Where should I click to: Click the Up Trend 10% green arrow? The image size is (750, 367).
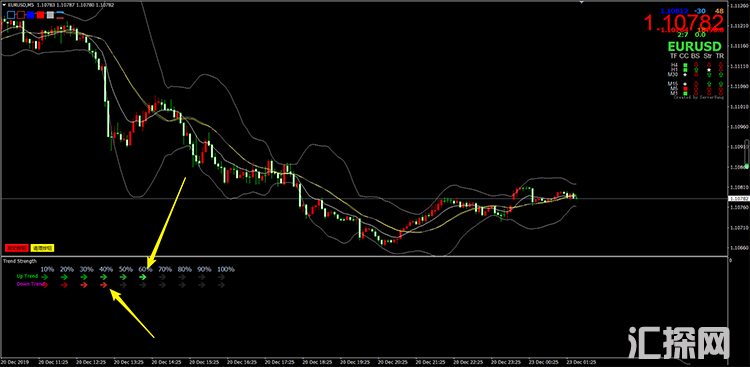pyautogui.click(x=44, y=277)
